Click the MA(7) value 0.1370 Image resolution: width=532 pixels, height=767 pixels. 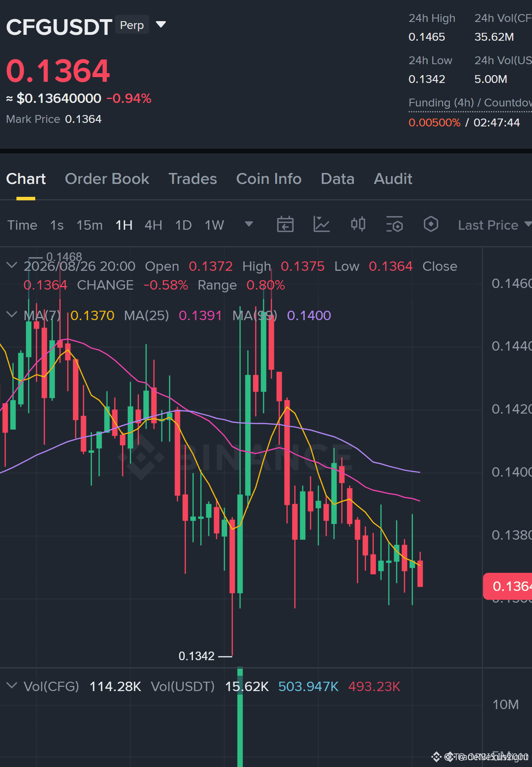click(x=92, y=315)
